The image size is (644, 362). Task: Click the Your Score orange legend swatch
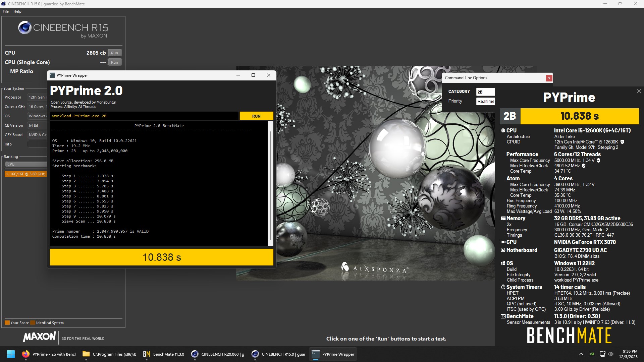tap(7, 323)
